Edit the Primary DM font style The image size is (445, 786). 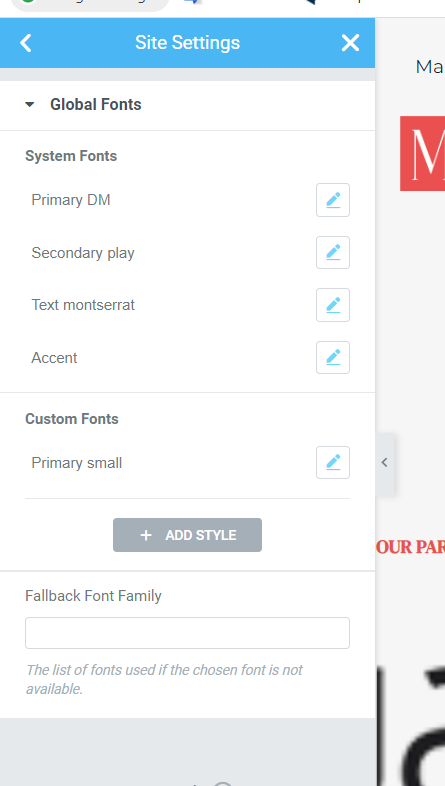coord(333,200)
